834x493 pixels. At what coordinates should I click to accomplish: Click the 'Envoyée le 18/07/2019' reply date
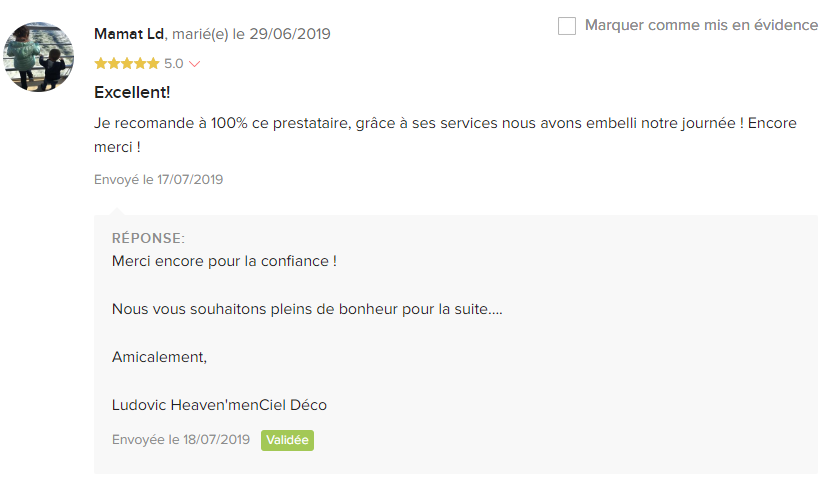click(x=181, y=439)
